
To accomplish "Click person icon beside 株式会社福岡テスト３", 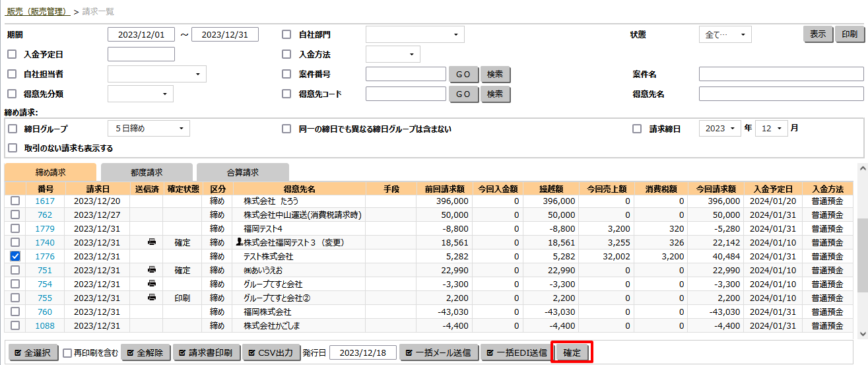I will click(x=239, y=242).
